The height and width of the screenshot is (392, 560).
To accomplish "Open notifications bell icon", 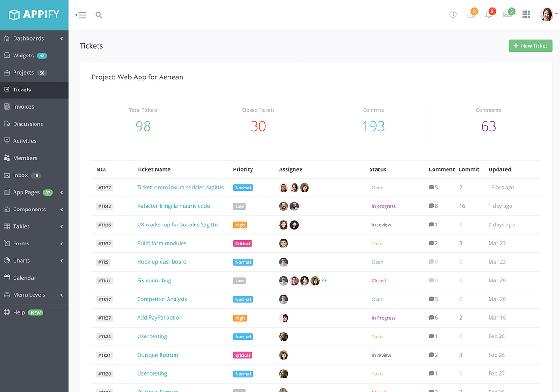I will click(489, 14).
